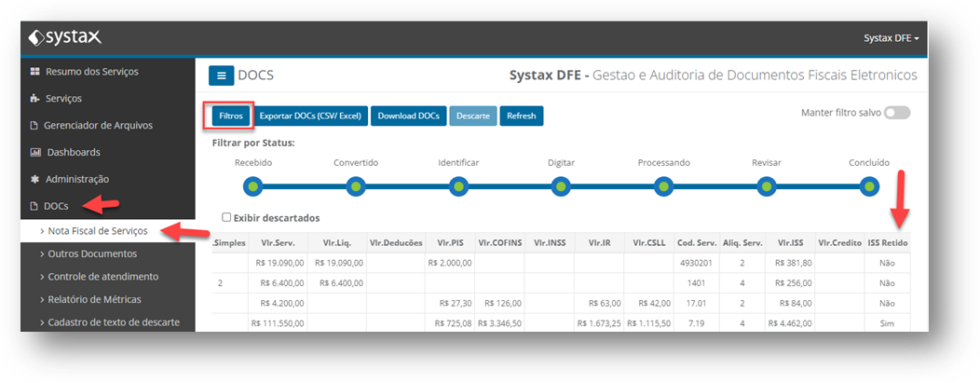
Task: Click the Administração asterisk icon
Action: coord(35,179)
